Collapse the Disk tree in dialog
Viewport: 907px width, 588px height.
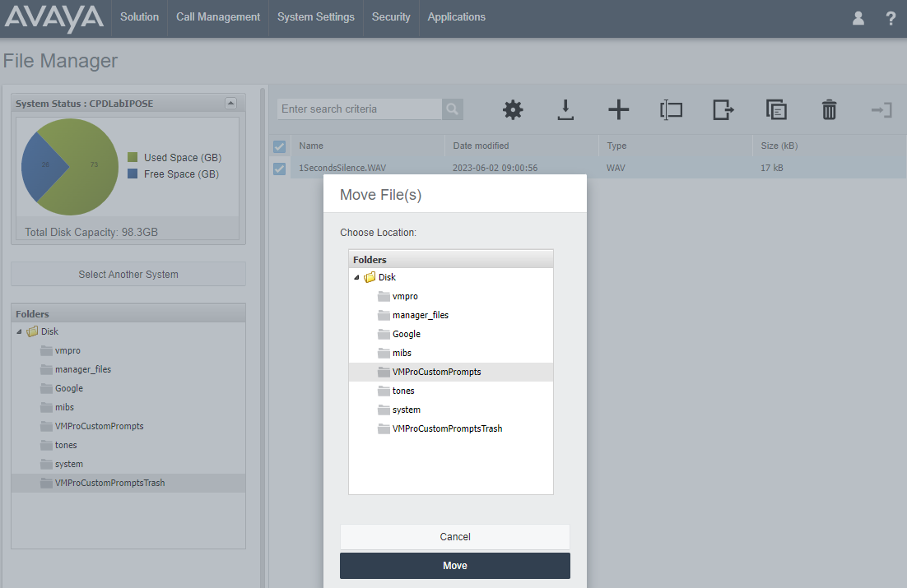[356, 277]
